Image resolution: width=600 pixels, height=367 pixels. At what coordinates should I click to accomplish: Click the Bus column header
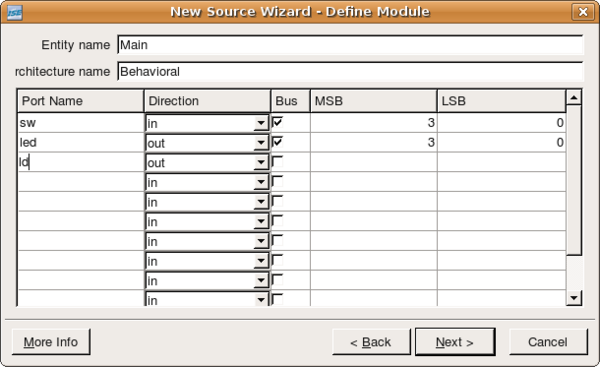(x=290, y=101)
